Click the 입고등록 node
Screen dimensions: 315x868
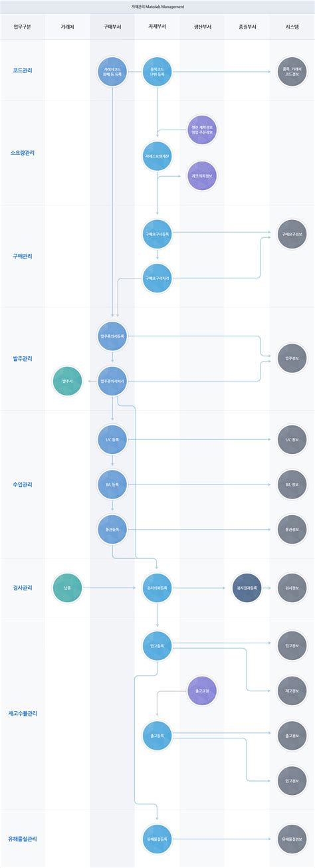157,645
